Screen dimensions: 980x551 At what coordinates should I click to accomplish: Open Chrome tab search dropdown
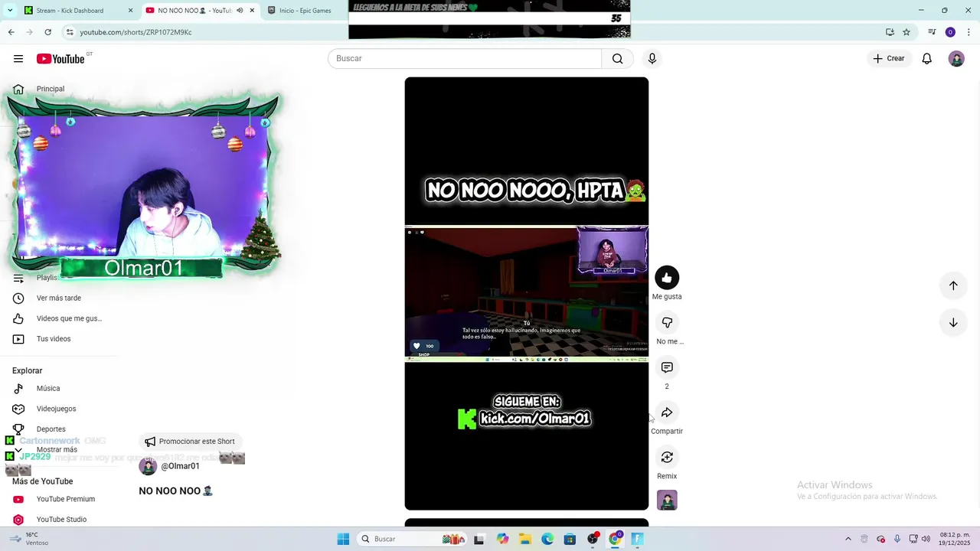(10, 11)
